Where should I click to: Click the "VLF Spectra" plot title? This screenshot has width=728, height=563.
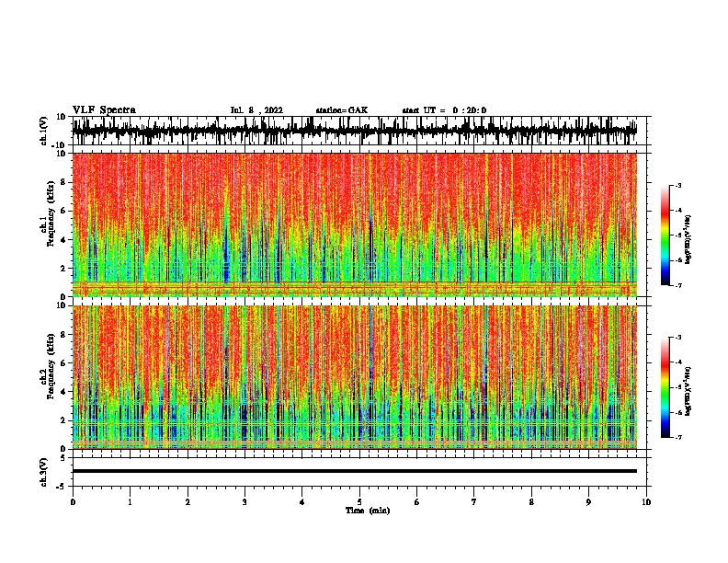point(104,110)
